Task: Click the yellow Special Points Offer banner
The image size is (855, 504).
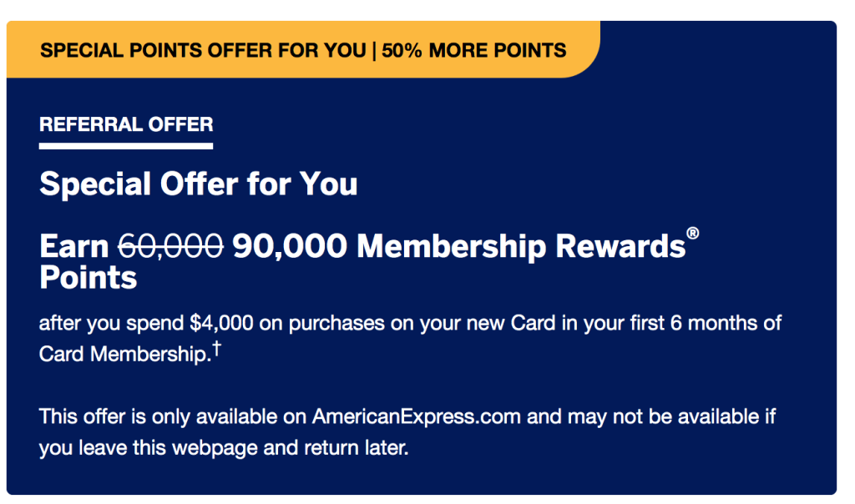Action: click(303, 49)
